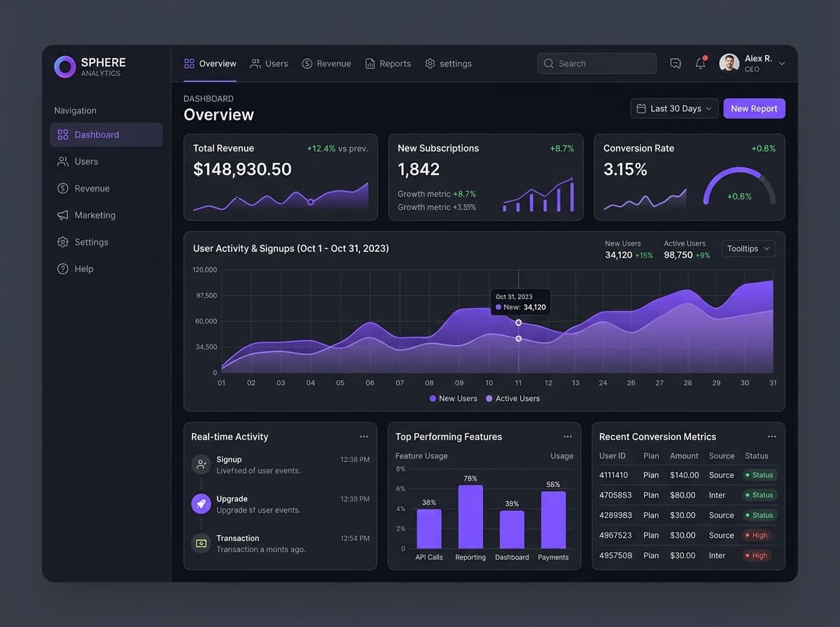Click the Signup activity user icon
This screenshot has width=840, height=627.
[201, 465]
